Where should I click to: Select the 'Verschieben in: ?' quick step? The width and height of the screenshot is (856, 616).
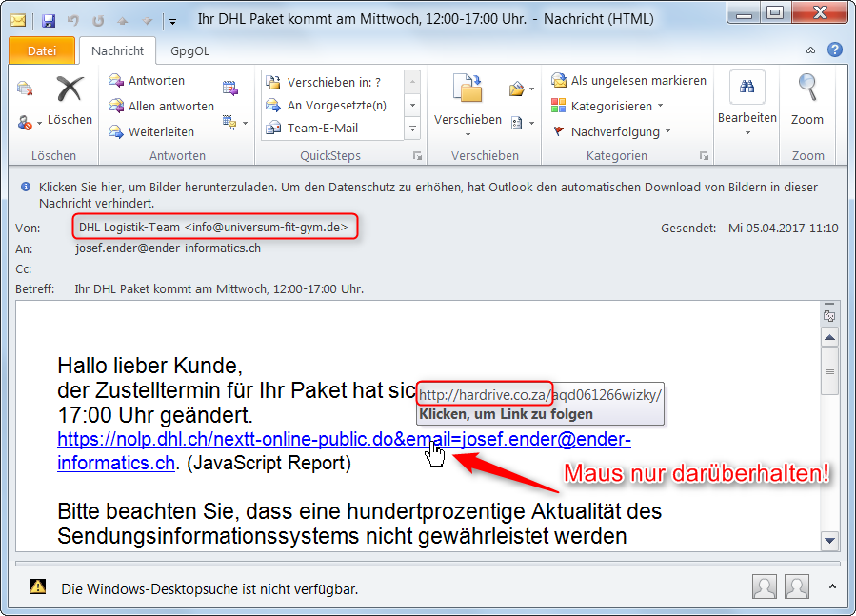coord(333,82)
